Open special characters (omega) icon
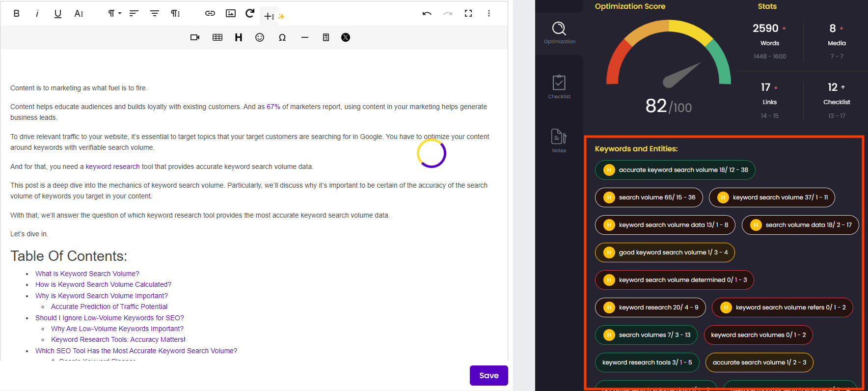The image size is (868, 391). (x=282, y=37)
